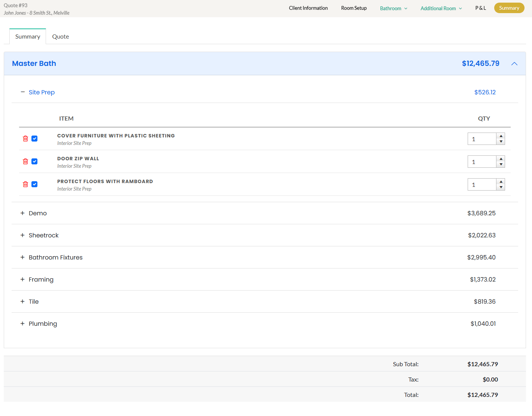Increase quantity for Cover Furniture item
The height and width of the screenshot is (416, 532).
tap(501, 136)
